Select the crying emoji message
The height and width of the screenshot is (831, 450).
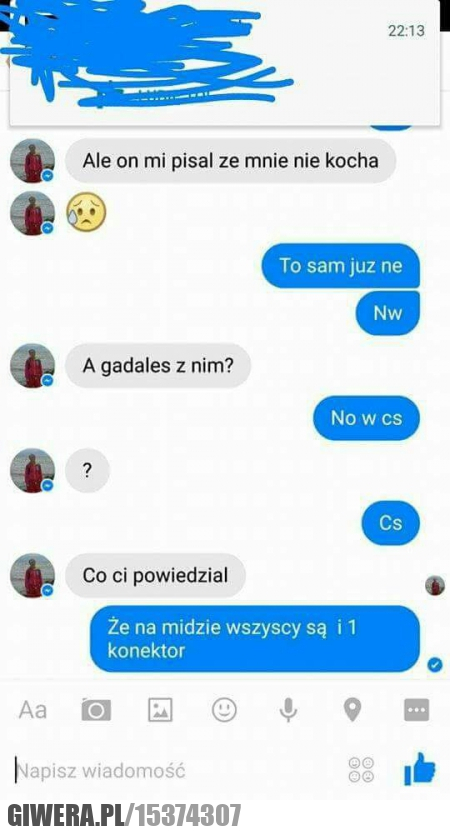(x=86, y=213)
